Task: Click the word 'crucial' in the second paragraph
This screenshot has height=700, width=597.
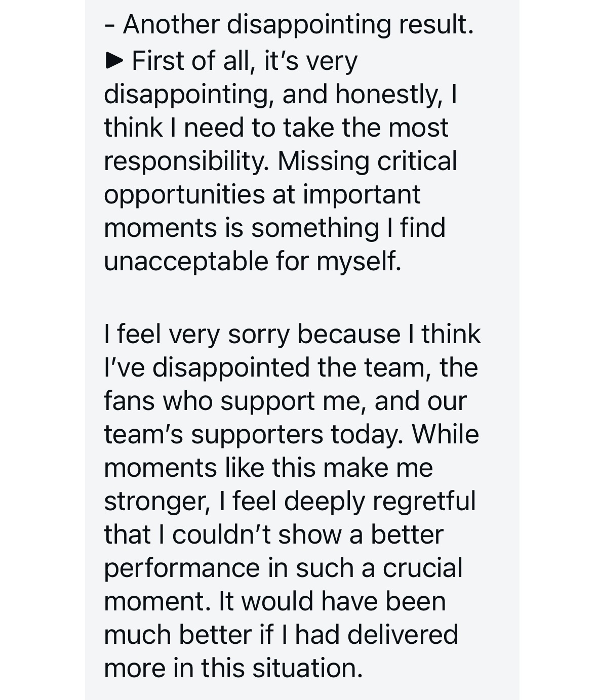Action: [422, 568]
